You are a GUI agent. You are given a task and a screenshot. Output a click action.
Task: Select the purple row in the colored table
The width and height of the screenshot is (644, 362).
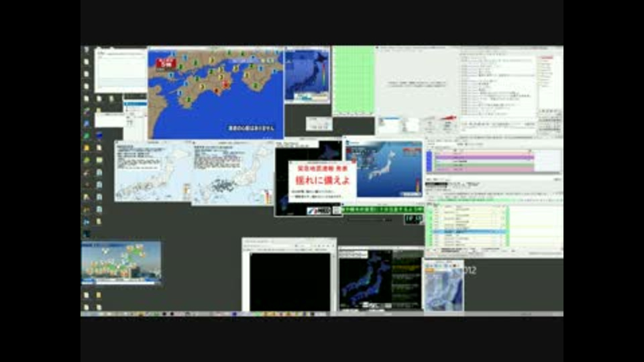coord(484,157)
